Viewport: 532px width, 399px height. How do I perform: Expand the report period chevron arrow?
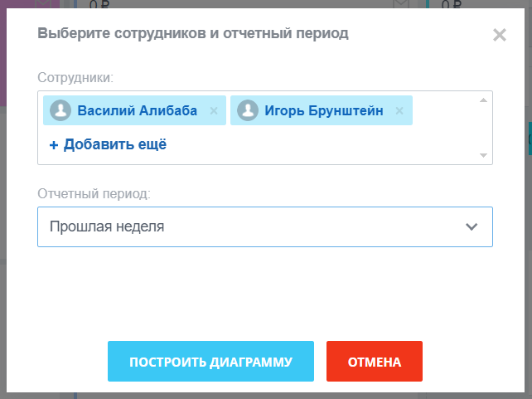(x=472, y=226)
